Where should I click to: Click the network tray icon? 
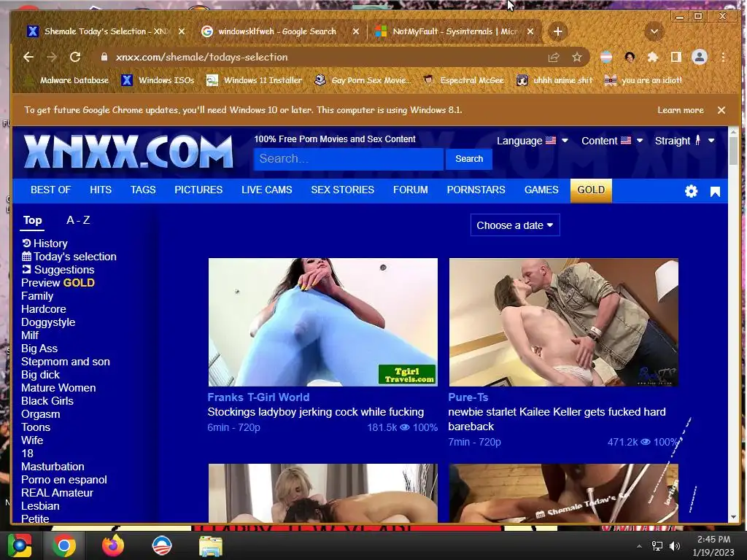657,545
